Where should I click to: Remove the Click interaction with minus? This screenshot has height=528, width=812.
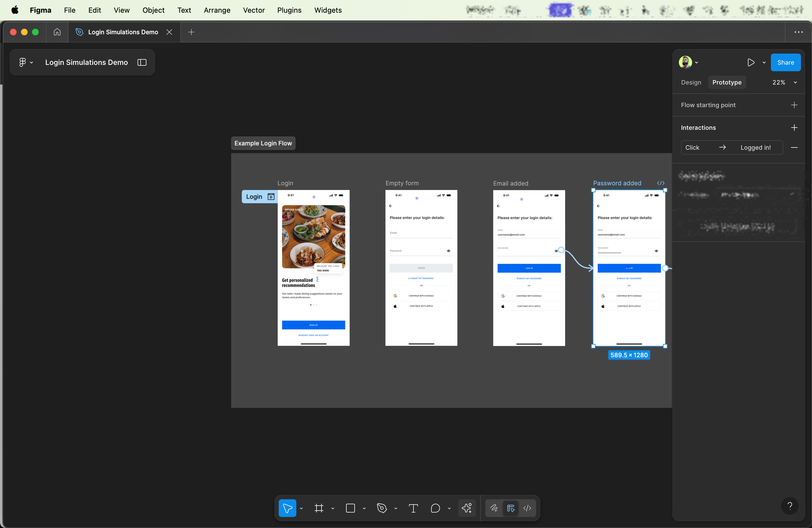(794, 147)
